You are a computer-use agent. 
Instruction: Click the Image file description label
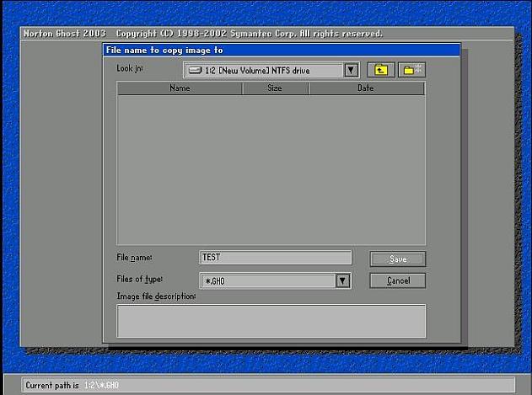156,296
